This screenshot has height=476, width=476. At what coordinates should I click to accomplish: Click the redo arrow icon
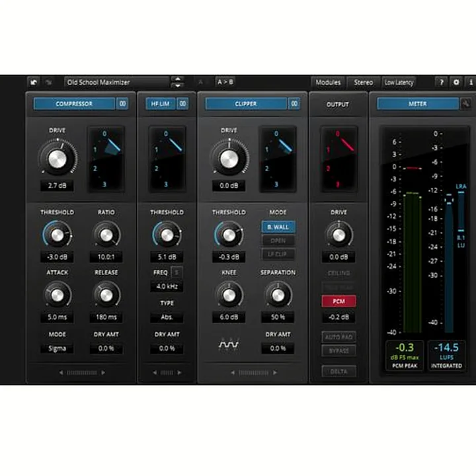coord(48,82)
